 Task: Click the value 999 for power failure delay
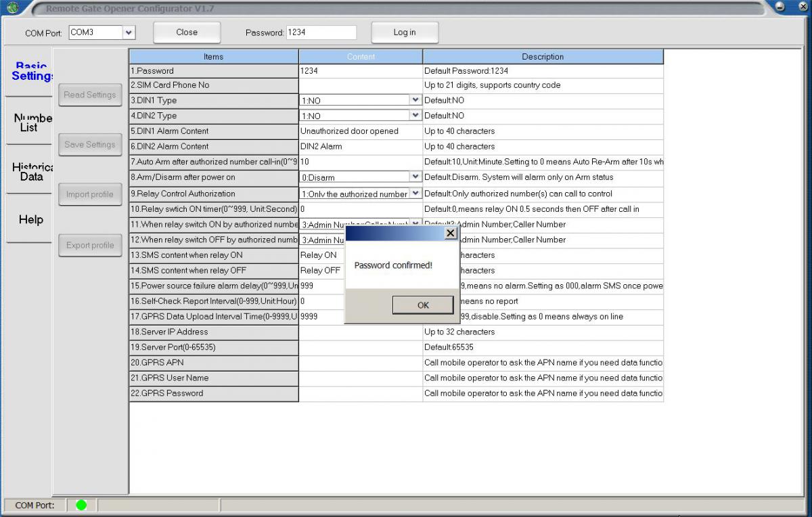[322, 286]
